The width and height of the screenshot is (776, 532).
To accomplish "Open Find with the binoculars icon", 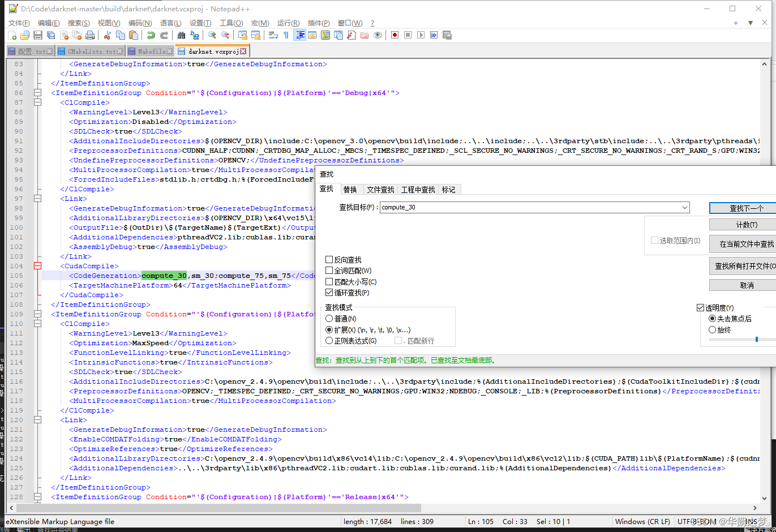I will (181, 35).
